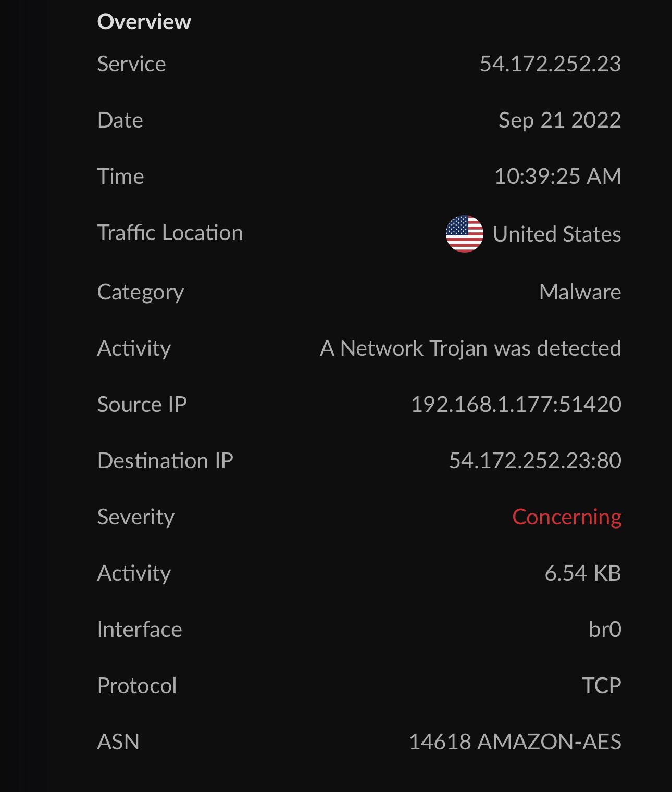This screenshot has height=792, width=672.
Task: Click source IP 192.168.1.177:51420
Action: [x=515, y=405]
